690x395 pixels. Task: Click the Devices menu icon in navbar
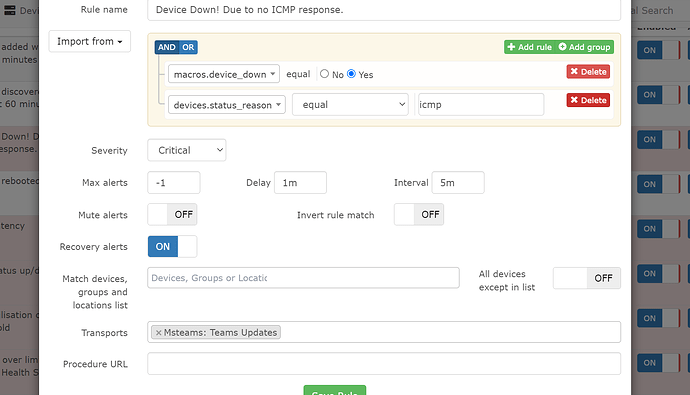[x=9, y=10]
